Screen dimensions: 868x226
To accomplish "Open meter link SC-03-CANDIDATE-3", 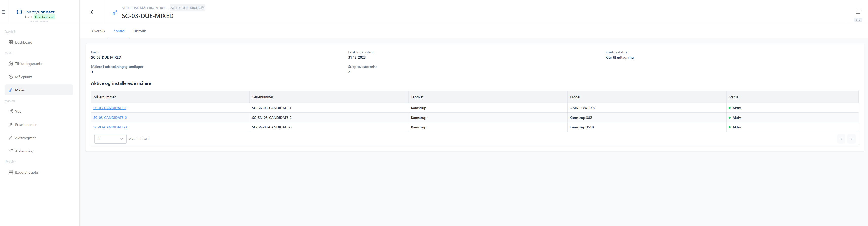I will (x=110, y=127).
